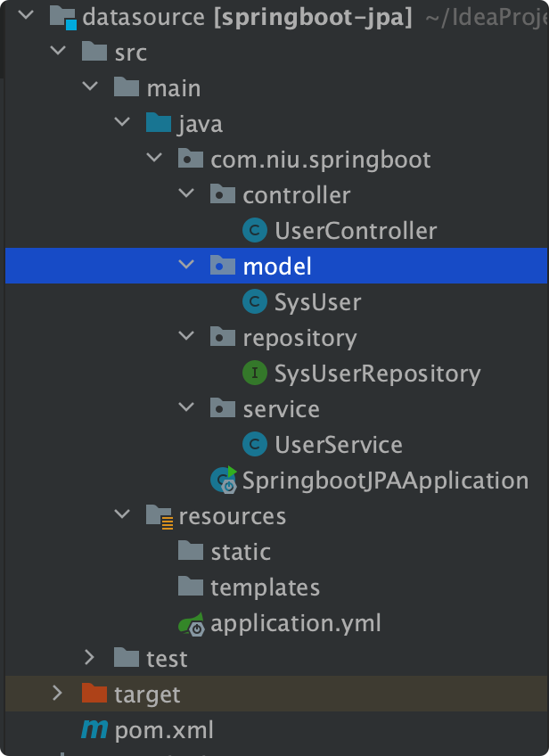Click the class icon beside UserService
The image size is (549, 756).
coord(255,445)
